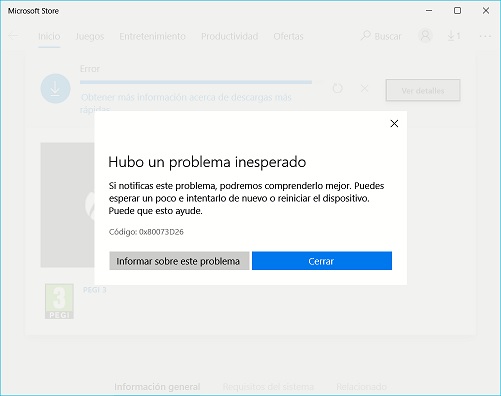Switch to the Juegos tab
Screen dimensions: 501x396
tap(90, 36)
